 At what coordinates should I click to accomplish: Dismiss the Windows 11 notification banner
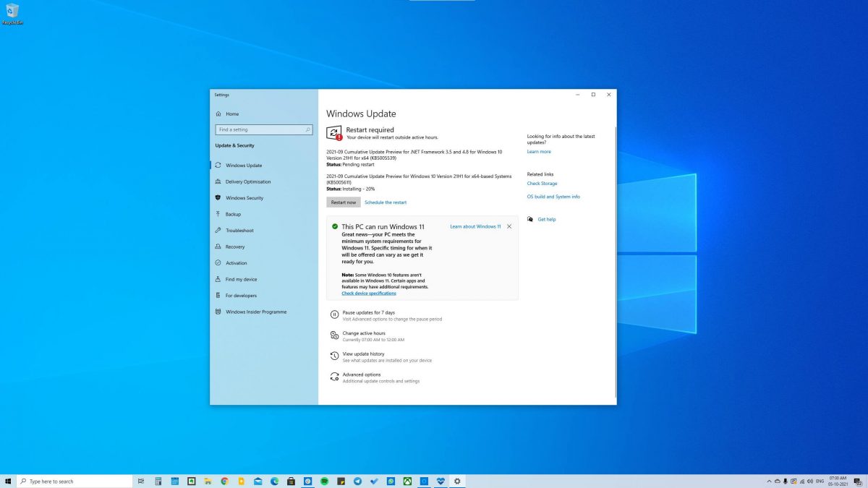[x=509, y=226]
